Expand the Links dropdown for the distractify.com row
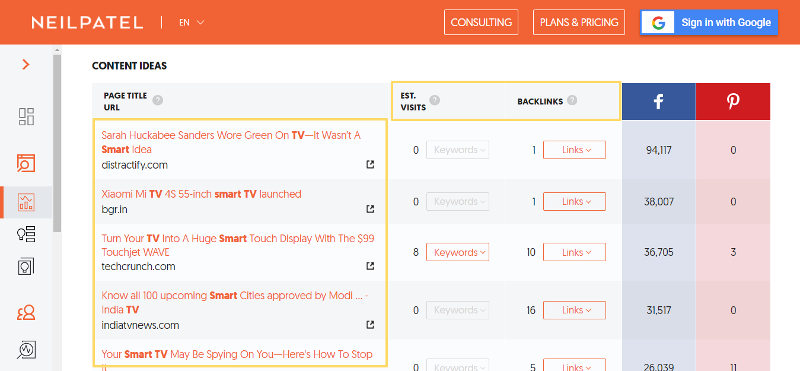The height and width of the screenshot is (371, 800). [574, 150]
